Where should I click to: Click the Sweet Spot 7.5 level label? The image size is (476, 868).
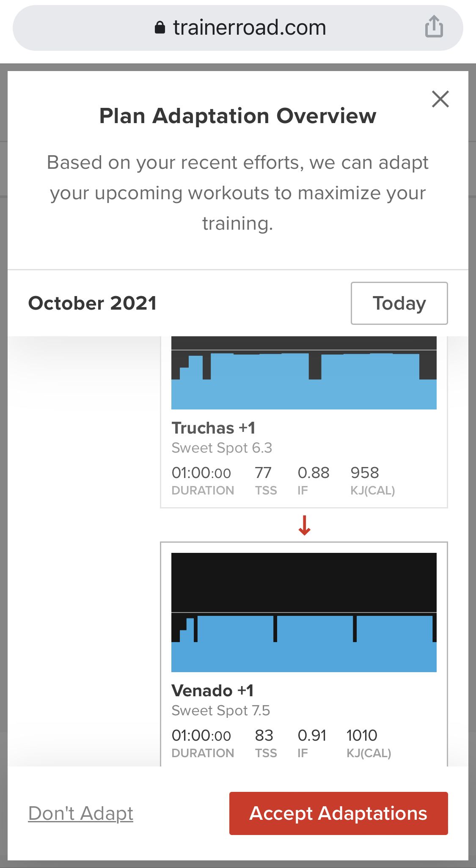click(220, 710)
